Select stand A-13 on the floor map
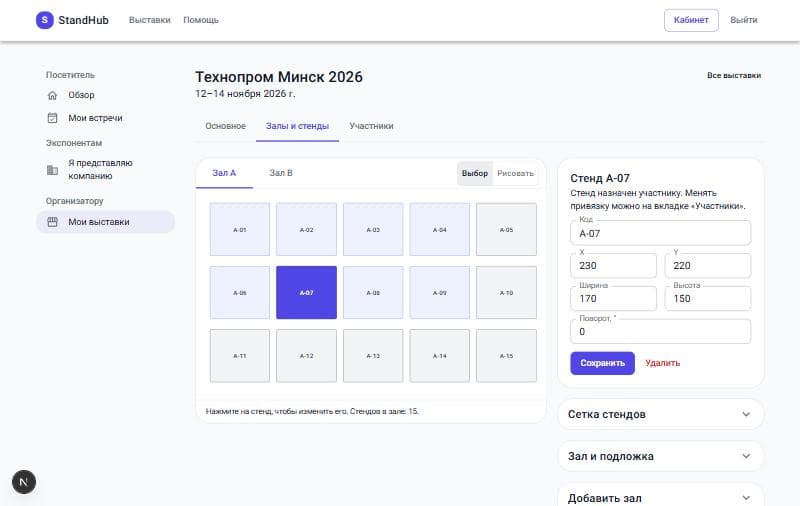Viewport: 800px width, 506px height. 373,356
